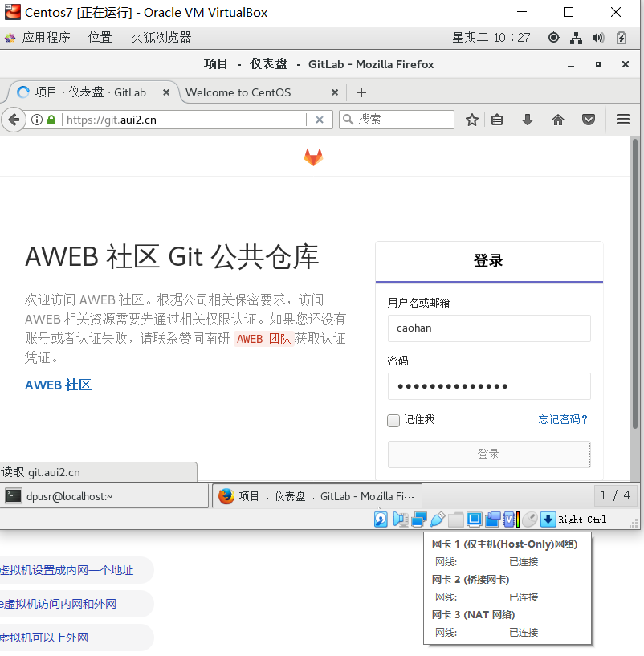Open the AWEB 社区 link
The height and width of the screenshot is (656, 644).
58,385
